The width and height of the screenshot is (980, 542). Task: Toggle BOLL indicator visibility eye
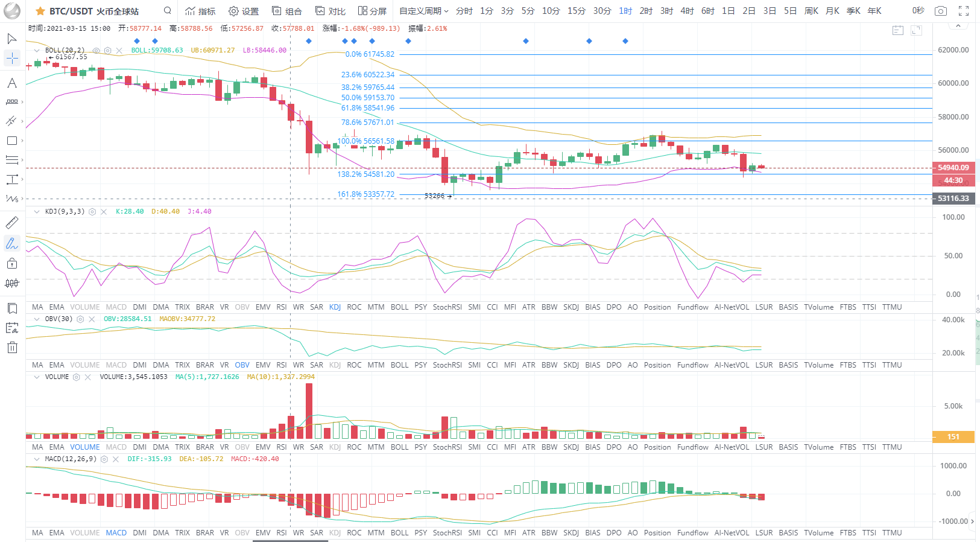click(x=96, y=51)
